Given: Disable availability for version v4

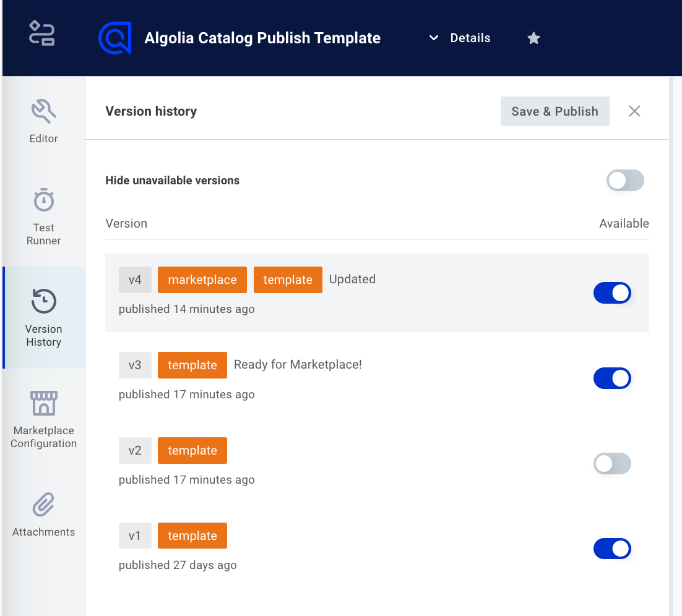Looking at the screenshot, I should (612, 293).
